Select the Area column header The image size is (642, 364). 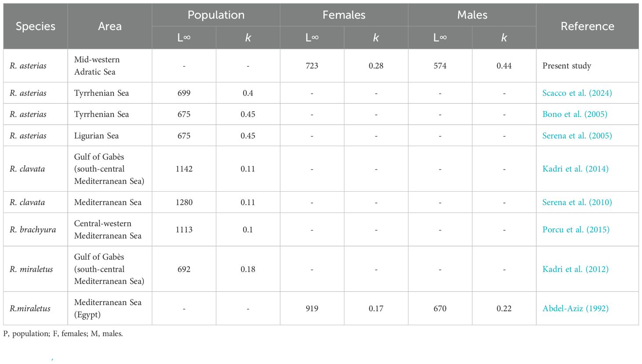click(110, 26)
